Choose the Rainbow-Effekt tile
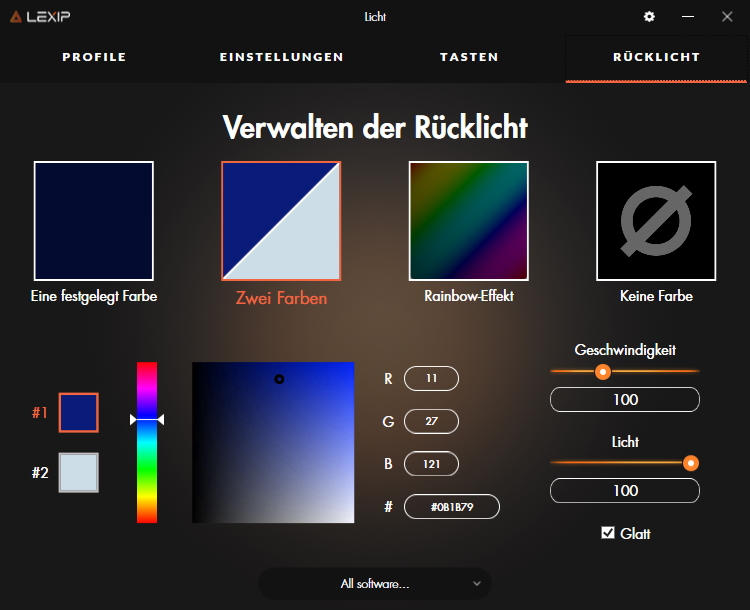The image size is (750, 610). pos(468,220)
